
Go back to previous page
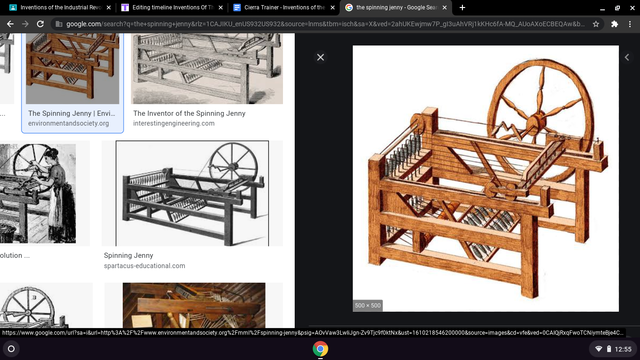tap(10, 24)
